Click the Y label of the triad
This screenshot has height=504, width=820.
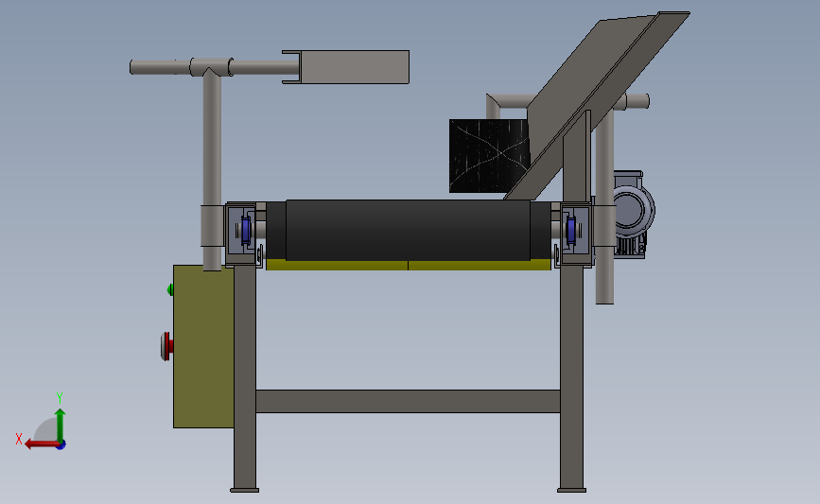[60, 398]
